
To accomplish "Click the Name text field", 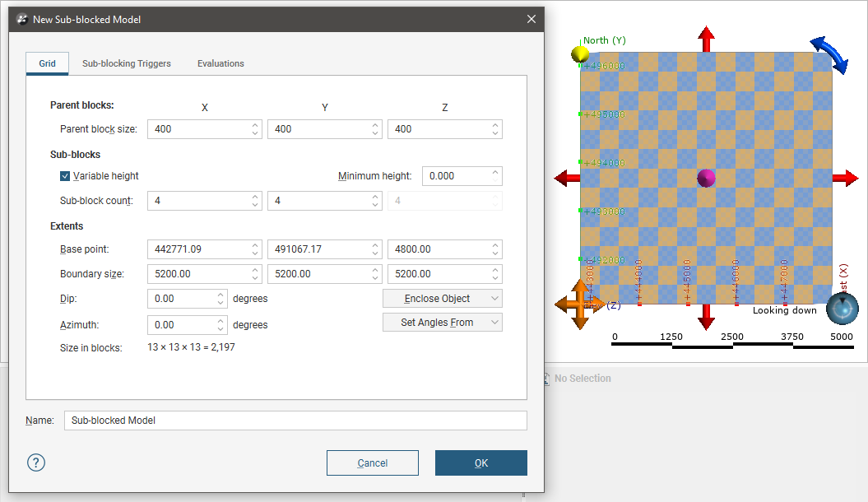I will point(295,421).
